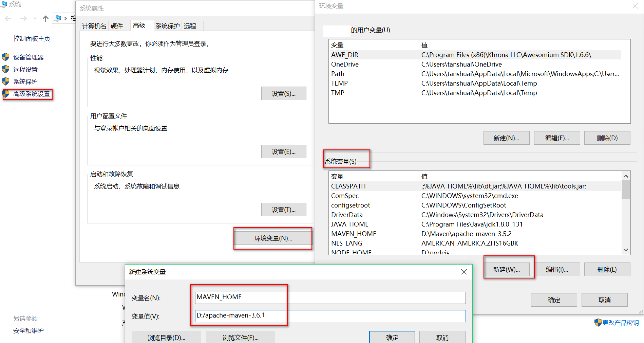This screenshot has height=343, width=644.
Task: Select the OneDrive user variable row
Action: (475, 64)
